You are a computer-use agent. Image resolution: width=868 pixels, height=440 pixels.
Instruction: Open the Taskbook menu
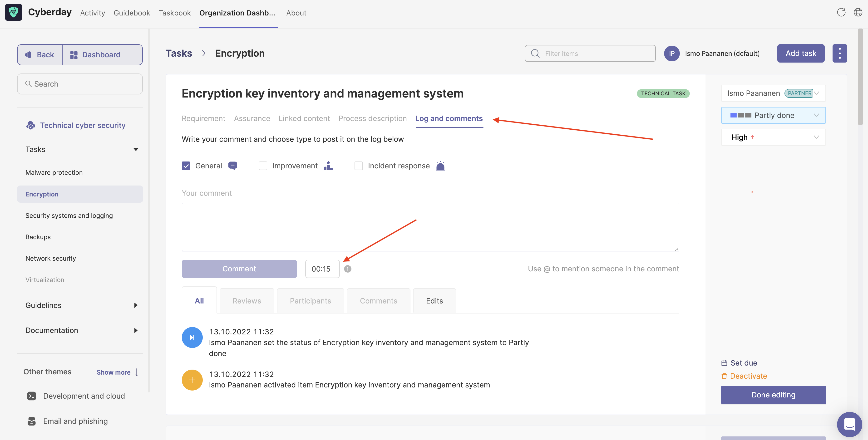[x=175, y=13]
